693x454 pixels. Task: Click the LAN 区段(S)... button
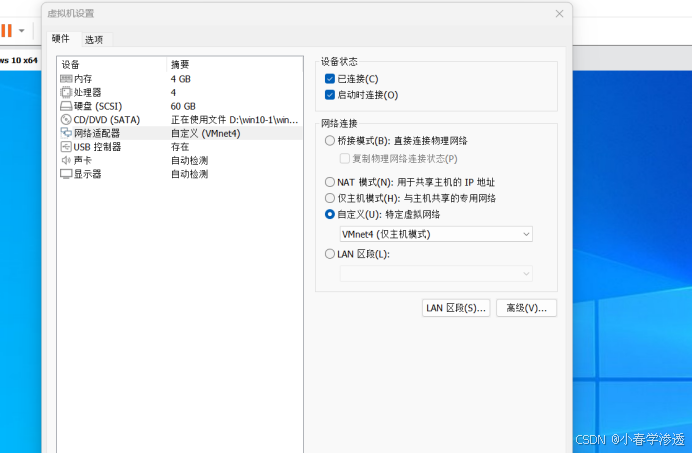pos(456,308)
